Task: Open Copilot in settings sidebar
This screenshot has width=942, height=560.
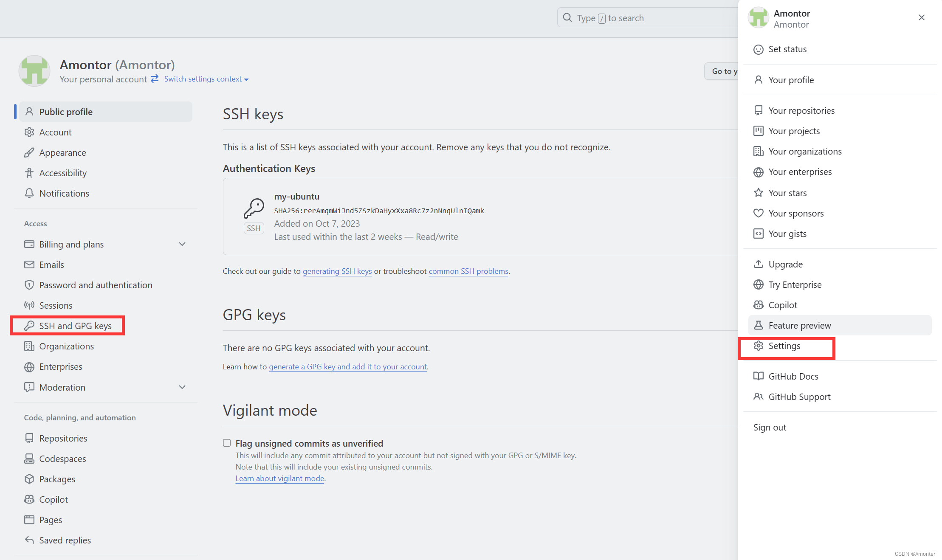Action: (106, 499)
